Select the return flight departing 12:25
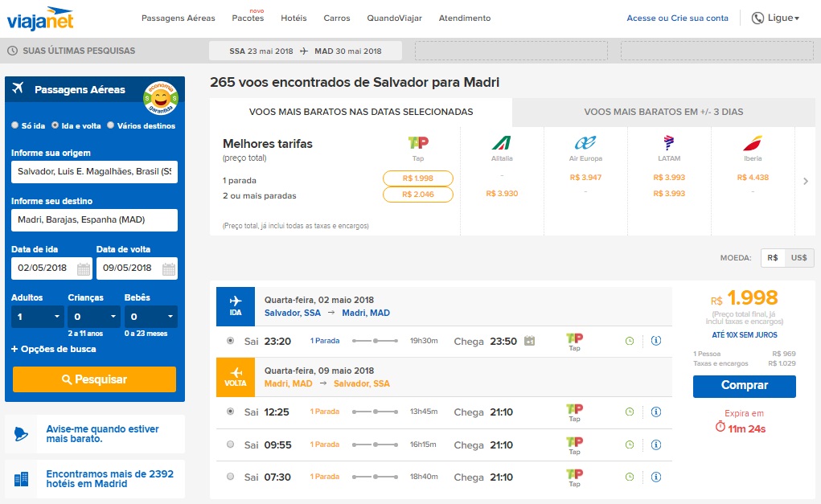821x504 pixels. tap(231, 412)
